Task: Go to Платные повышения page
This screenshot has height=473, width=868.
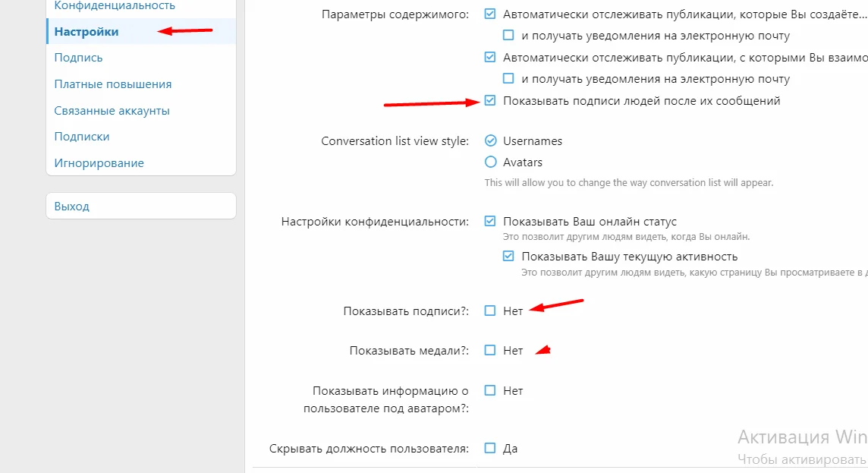Action: tap(113, 84)
